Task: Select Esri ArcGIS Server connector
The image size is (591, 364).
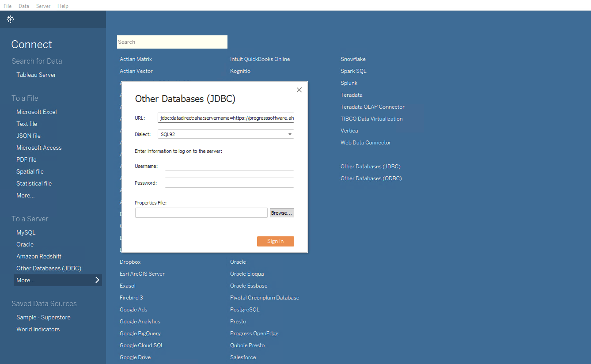Action: pyautogui.click(x=142, y=274)
